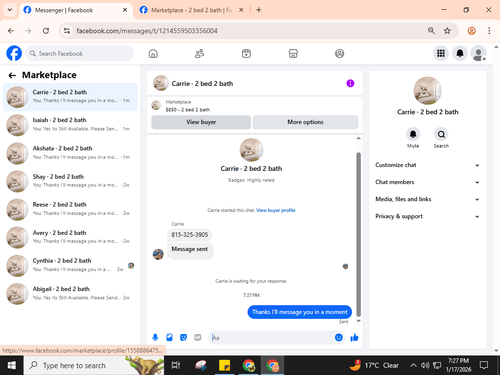Reload the page with browser refresh icon
Screen dimensions: 500x375
[46, 31]
